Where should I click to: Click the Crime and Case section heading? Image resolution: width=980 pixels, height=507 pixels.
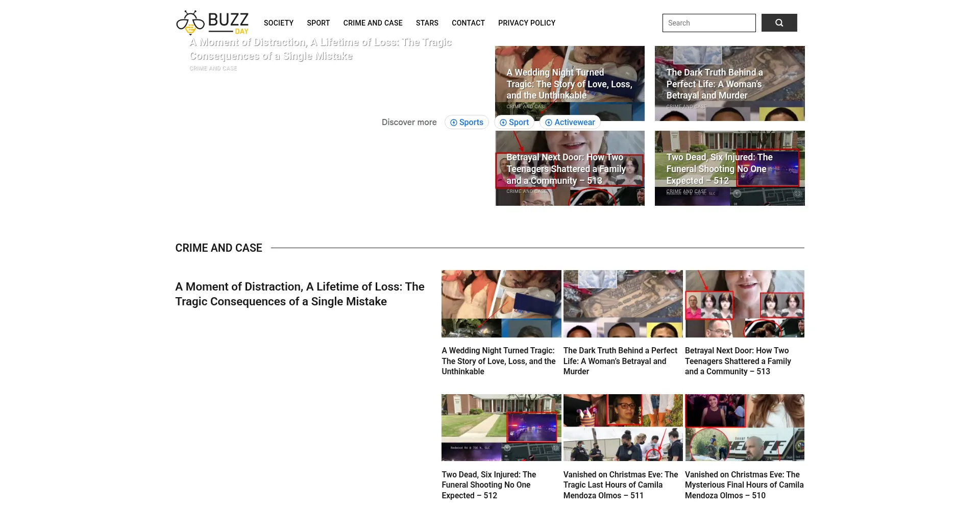[218, 248]
